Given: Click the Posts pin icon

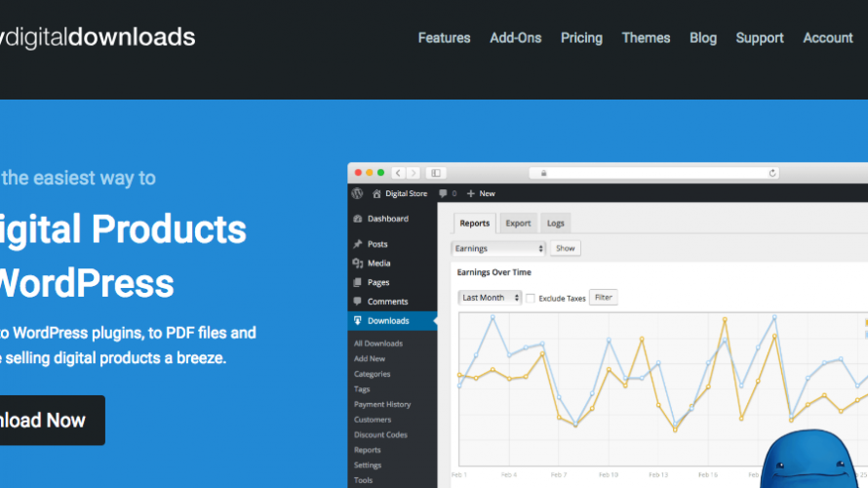Looking at the screenshot, I should point(358,244).
